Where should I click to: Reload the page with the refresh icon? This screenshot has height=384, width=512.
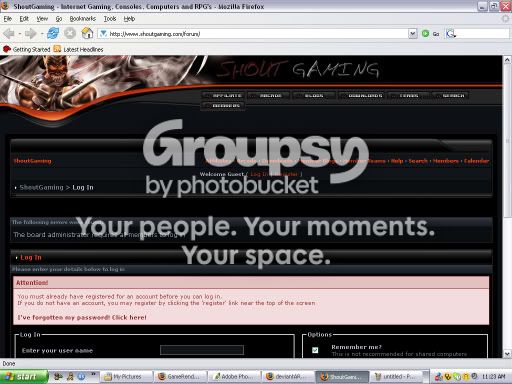pos(53,33)
